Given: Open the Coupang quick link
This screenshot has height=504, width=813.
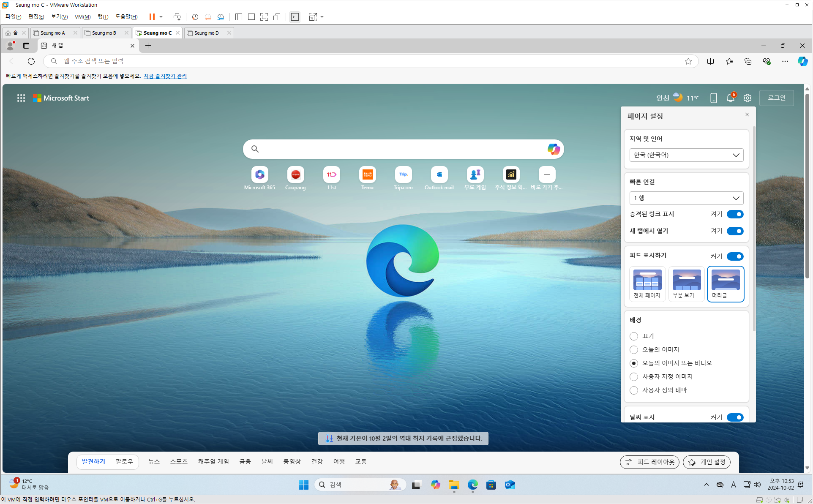Looking at the screenshot, I should point(295,178).
